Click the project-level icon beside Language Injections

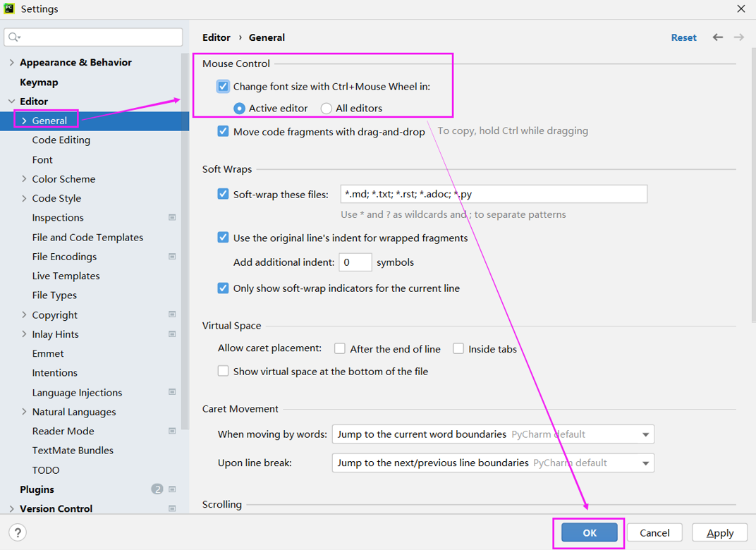[x=172, y=392]
